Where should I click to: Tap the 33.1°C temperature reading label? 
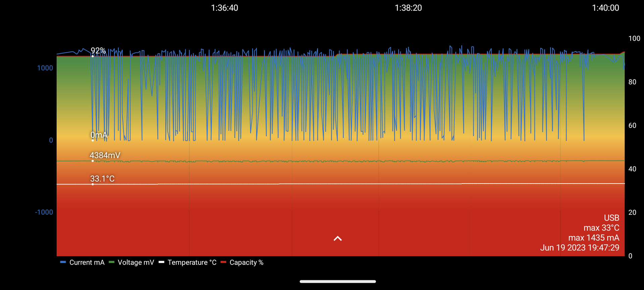102,179
